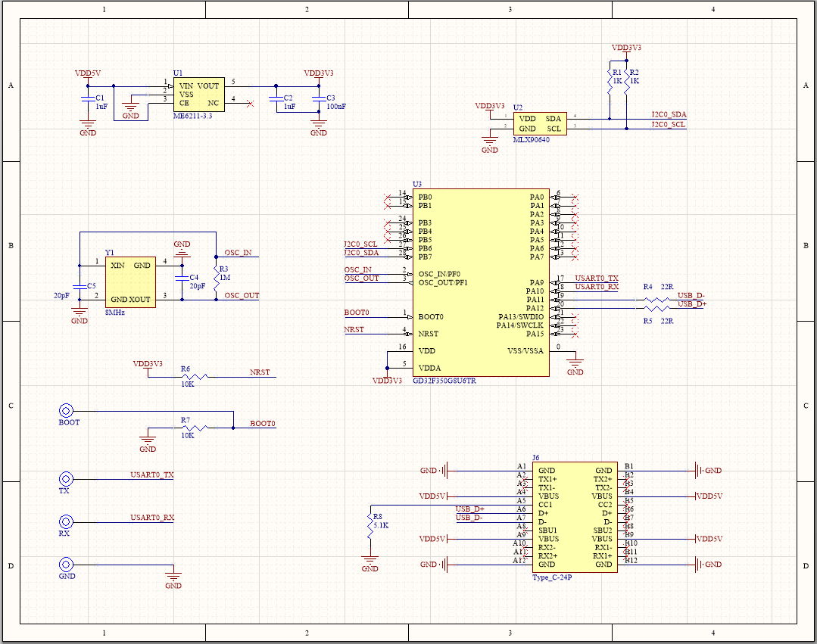
Task: Select the Y1 crystal symbol body
Action: [x=130, y=282]
